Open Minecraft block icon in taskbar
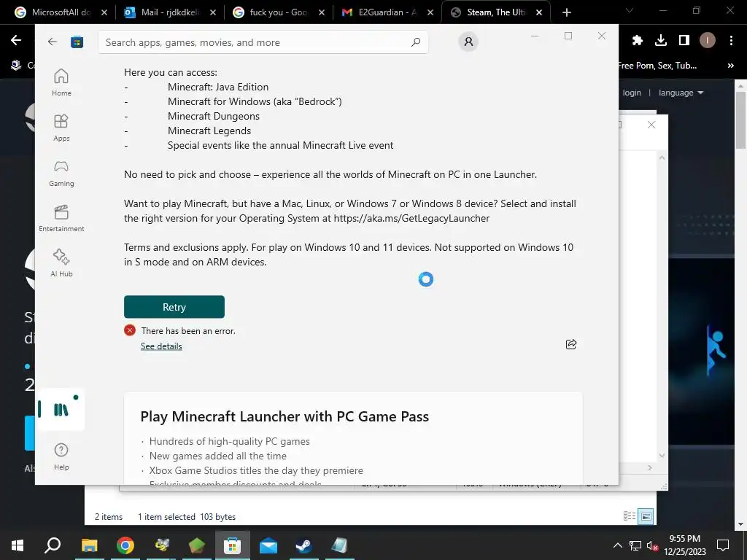The height and width of the screenshot is (560, 747). point(197,545)
